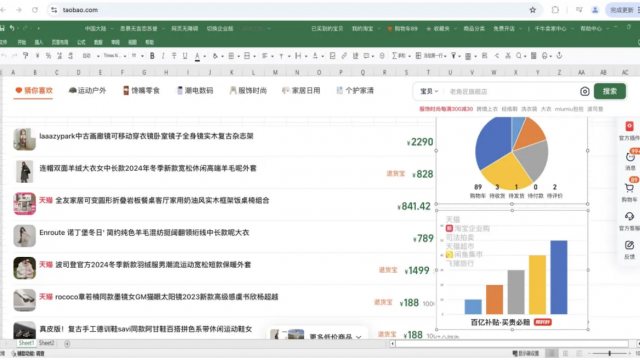Click the zoom slider in status bar

tap(610, 353)
